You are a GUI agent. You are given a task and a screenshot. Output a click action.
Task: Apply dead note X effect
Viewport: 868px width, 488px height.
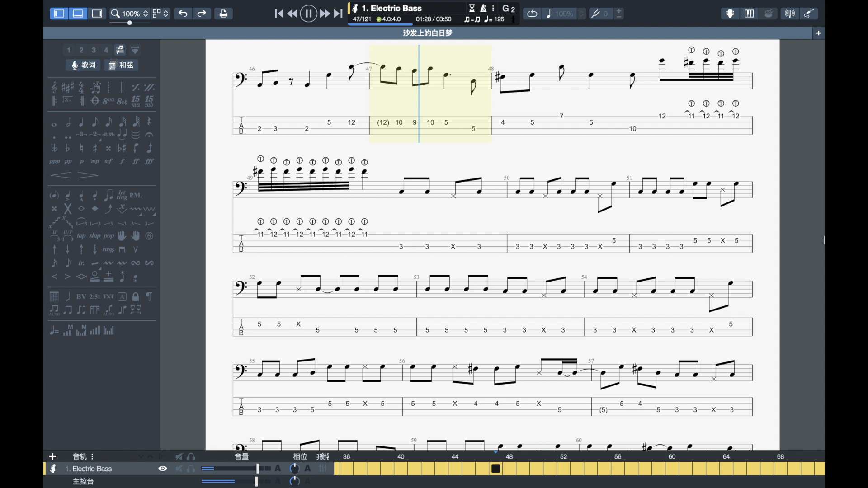tap(68, 208)
